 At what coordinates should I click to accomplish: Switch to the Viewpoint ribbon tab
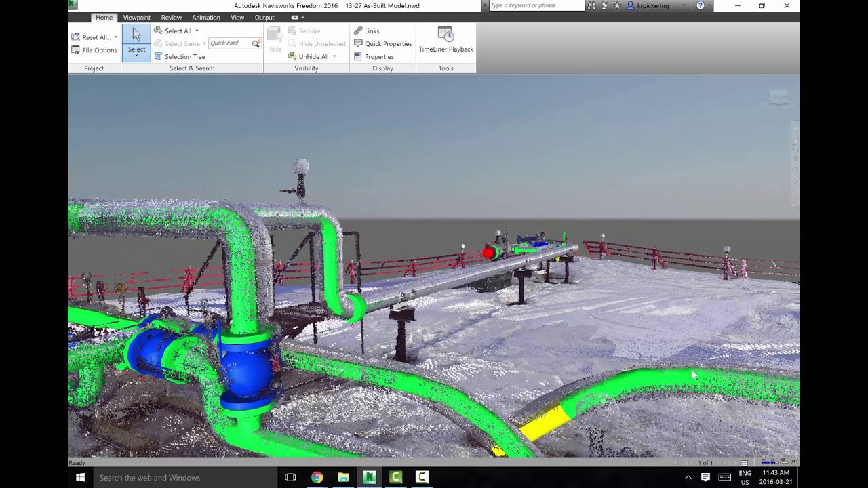137,18
